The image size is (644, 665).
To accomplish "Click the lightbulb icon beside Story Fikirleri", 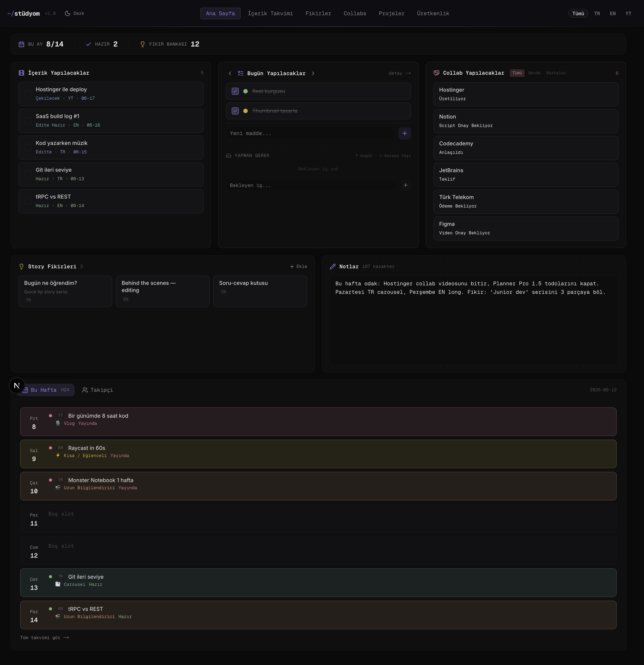I will [21, 267].
